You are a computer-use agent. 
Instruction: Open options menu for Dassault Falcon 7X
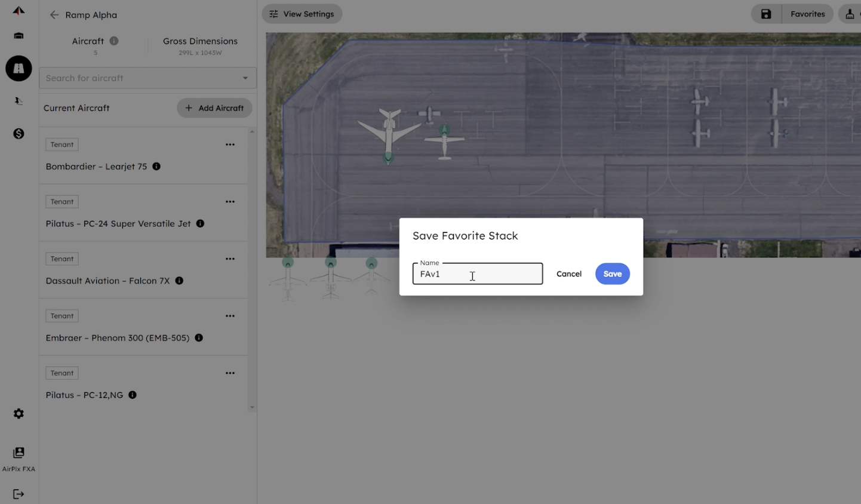230,259
